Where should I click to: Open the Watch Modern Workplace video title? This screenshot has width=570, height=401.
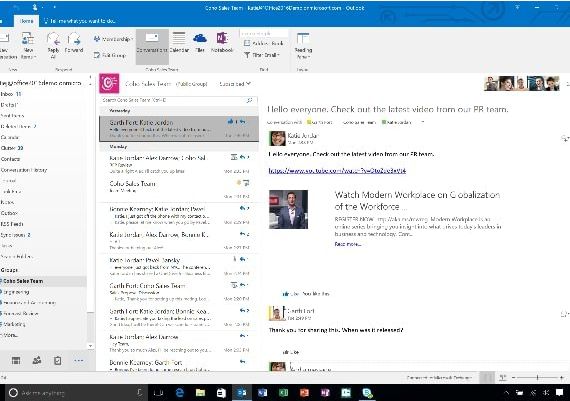pyautogui.click(x=417, y=200)
